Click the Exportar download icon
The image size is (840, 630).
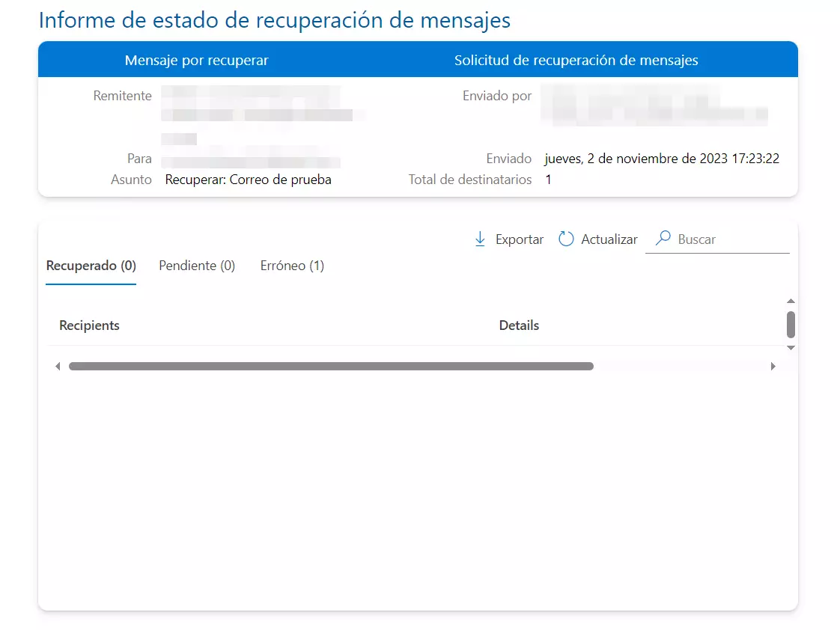click(480, 239)
